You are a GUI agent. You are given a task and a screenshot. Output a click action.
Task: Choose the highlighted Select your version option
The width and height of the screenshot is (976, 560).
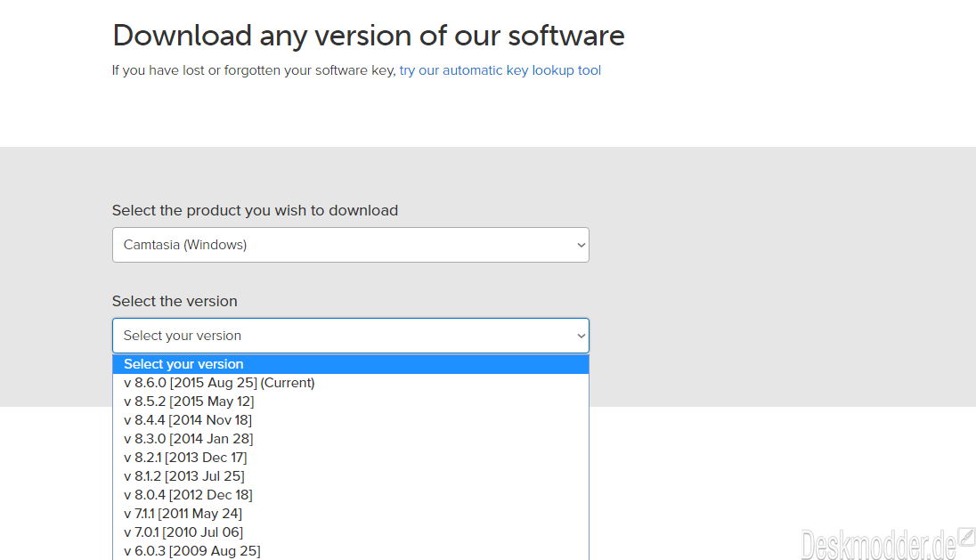pyautogui.click(x=351, y=364)
